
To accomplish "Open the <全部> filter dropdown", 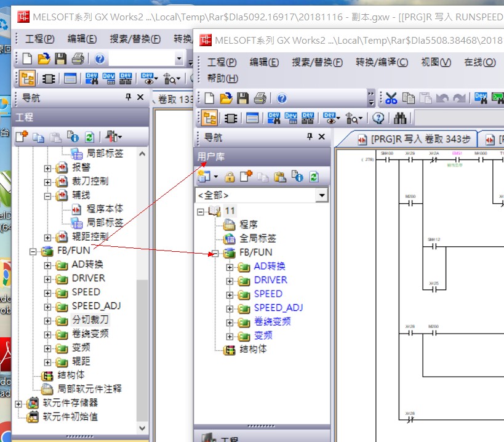I will (x=322, y=195).
